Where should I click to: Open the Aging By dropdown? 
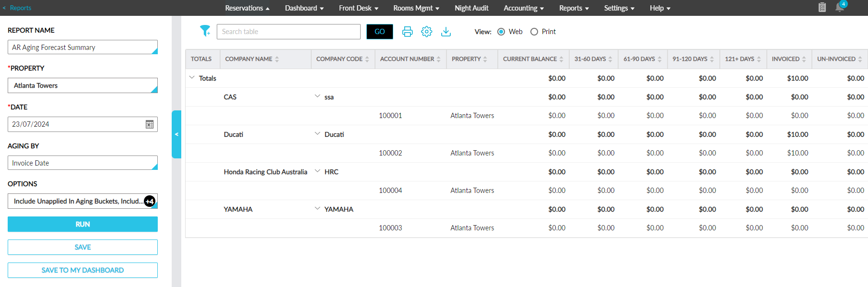(82, 163)
